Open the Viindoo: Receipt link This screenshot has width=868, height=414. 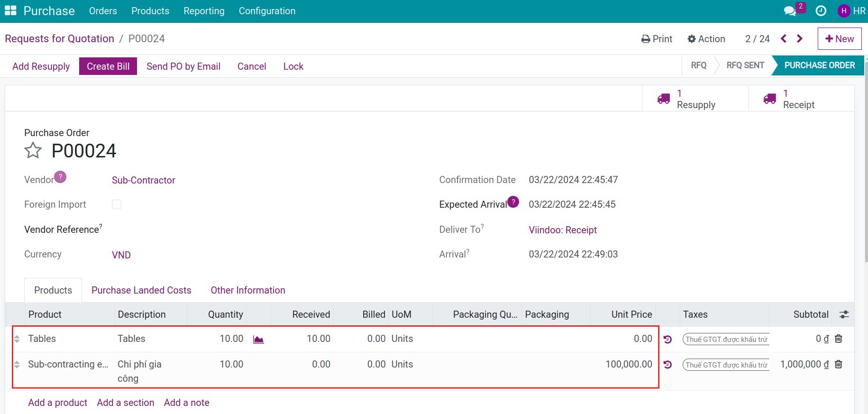tap(563, 230)
